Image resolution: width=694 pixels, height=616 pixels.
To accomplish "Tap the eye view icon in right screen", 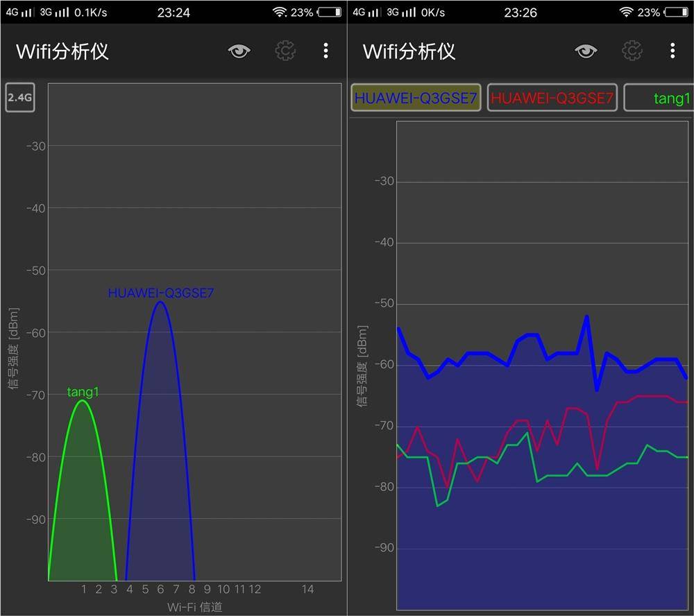I will [x=586, y=51].
